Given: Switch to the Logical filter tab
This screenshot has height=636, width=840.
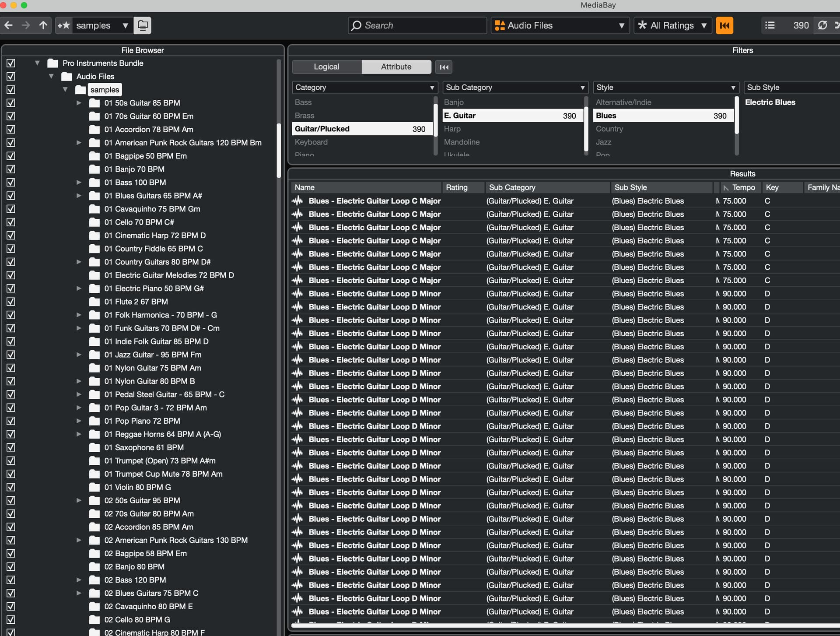Looking at the screenshot, I should tap(326, 67).
